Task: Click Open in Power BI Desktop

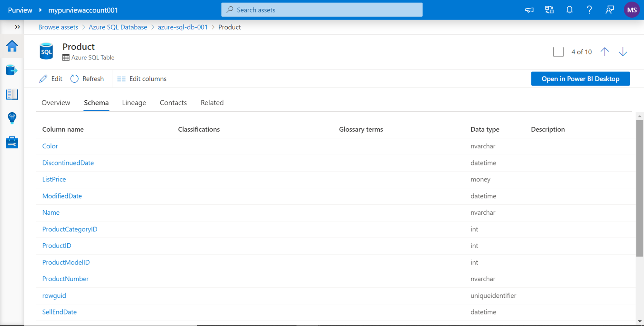Action: point(580,79)
